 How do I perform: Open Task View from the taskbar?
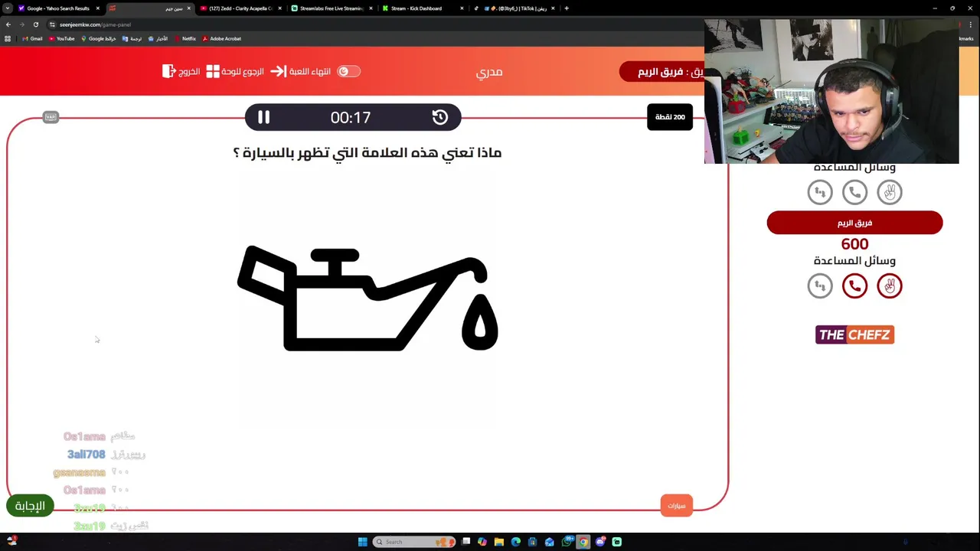point(465,542)
